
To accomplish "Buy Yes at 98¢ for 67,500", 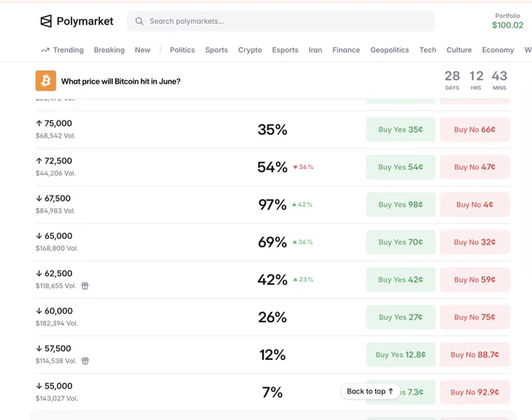I will pos(401,205).
